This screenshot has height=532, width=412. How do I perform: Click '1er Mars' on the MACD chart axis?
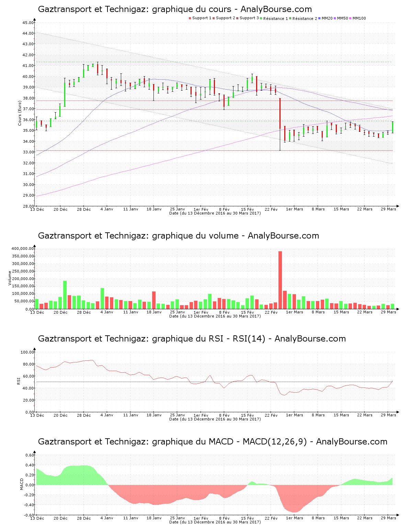295,518
